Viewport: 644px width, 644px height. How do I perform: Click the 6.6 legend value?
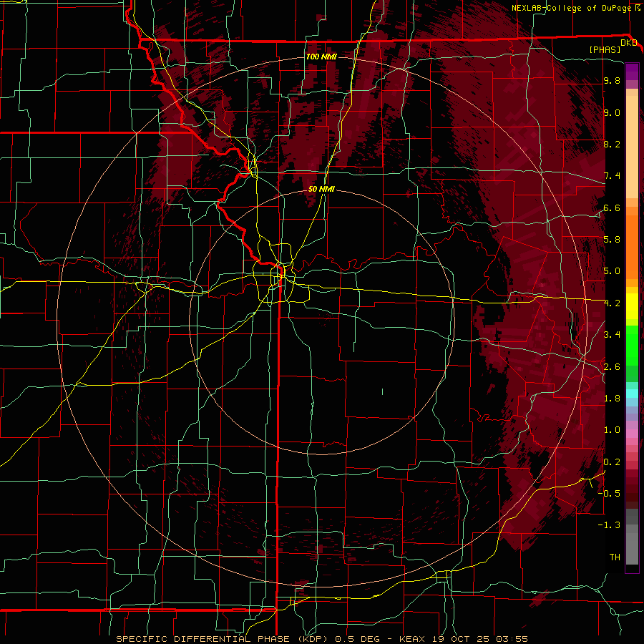click(x=612, y=208)
